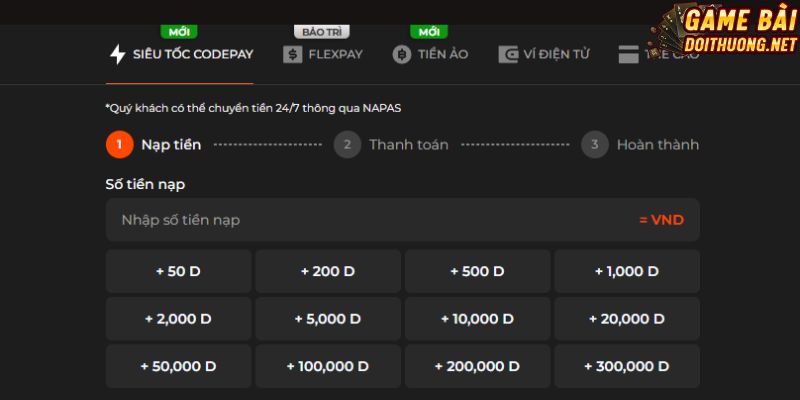Viewport: 800px width, 400px height.
Task: Click step 2 circle Thanh toán
Action: point(347,144)
